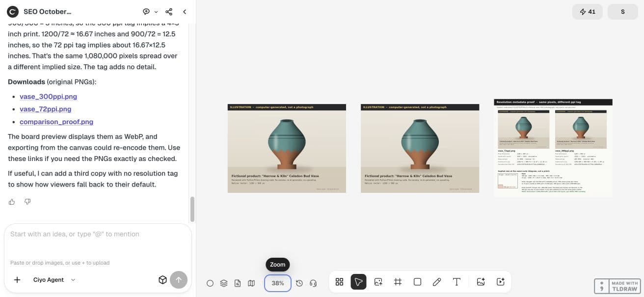Open the history clock icon
Viewport: 644px width, 297px height.
point(299,283)
